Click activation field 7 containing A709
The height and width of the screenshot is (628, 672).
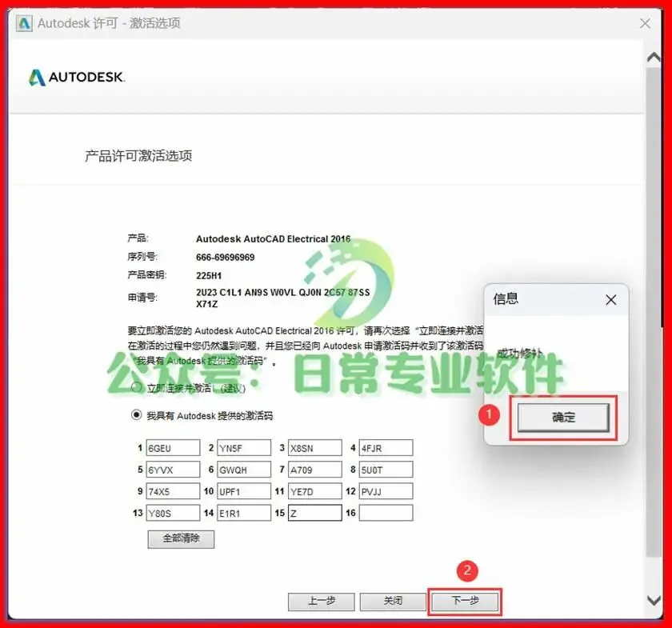(x=315, y=470)
